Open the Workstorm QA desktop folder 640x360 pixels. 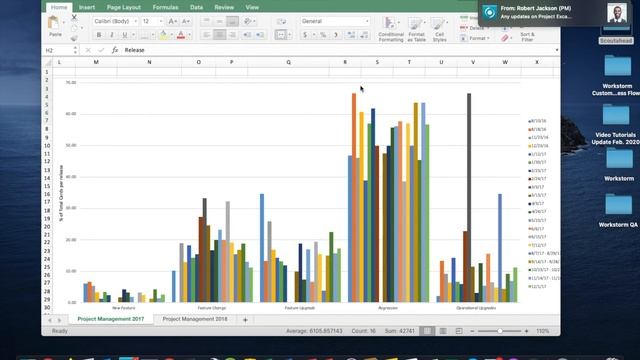tap(618, 210)
